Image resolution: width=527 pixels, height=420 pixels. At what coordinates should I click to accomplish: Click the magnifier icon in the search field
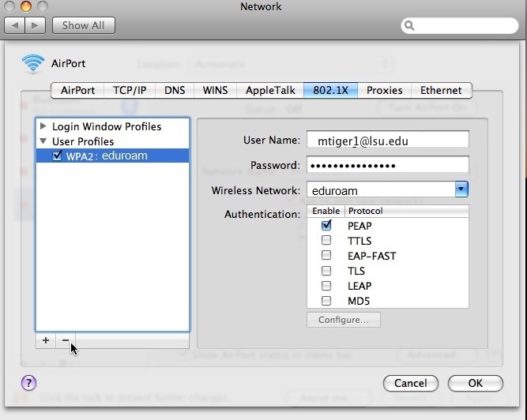(409, 25)
